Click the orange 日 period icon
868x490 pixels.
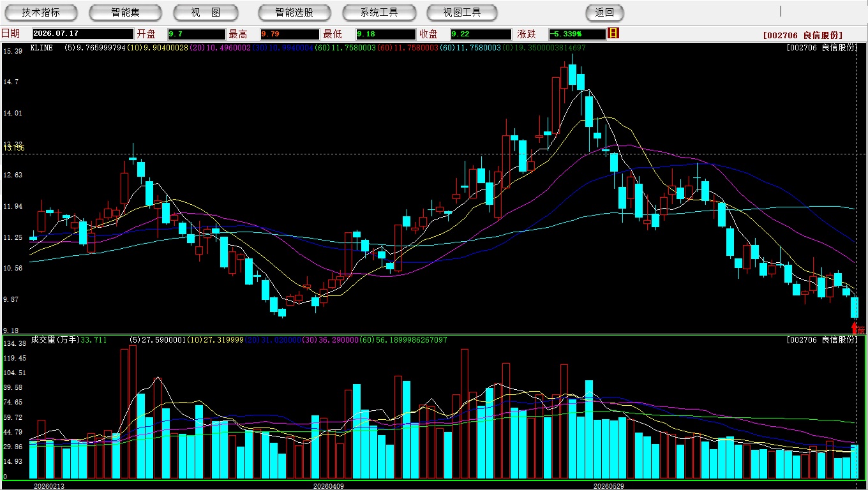click(613, 33)
